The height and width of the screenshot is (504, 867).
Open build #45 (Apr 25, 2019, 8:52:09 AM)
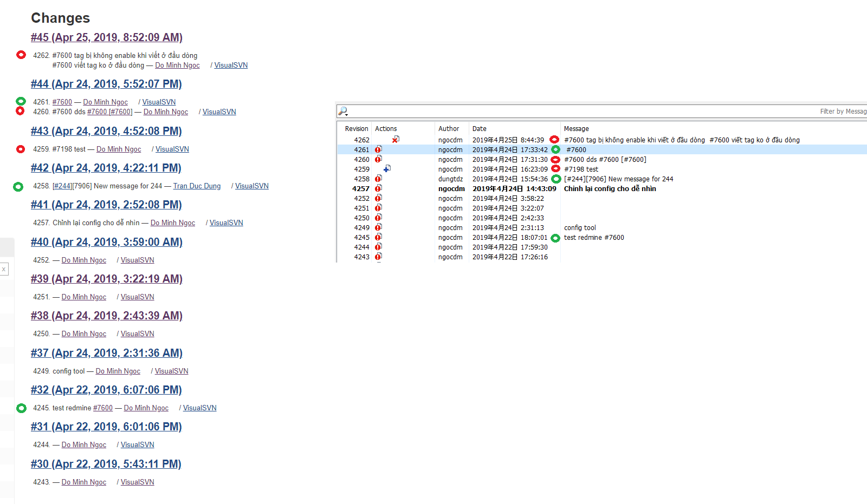(x=107, y=37)
